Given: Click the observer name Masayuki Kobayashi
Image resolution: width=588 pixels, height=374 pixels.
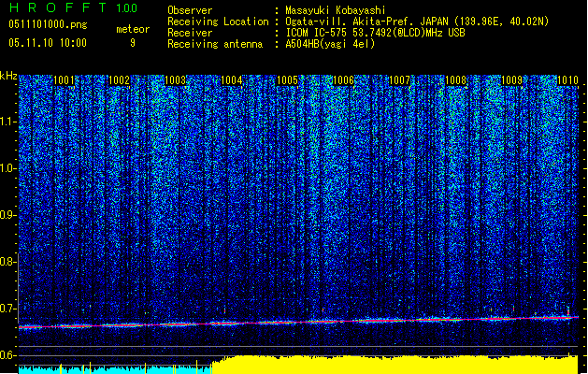Looking at the screenshot, I should (x=336, y=10).
